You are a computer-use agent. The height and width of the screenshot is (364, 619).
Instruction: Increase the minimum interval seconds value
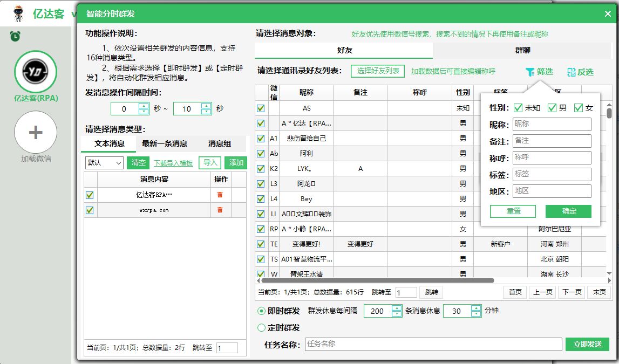144,106
